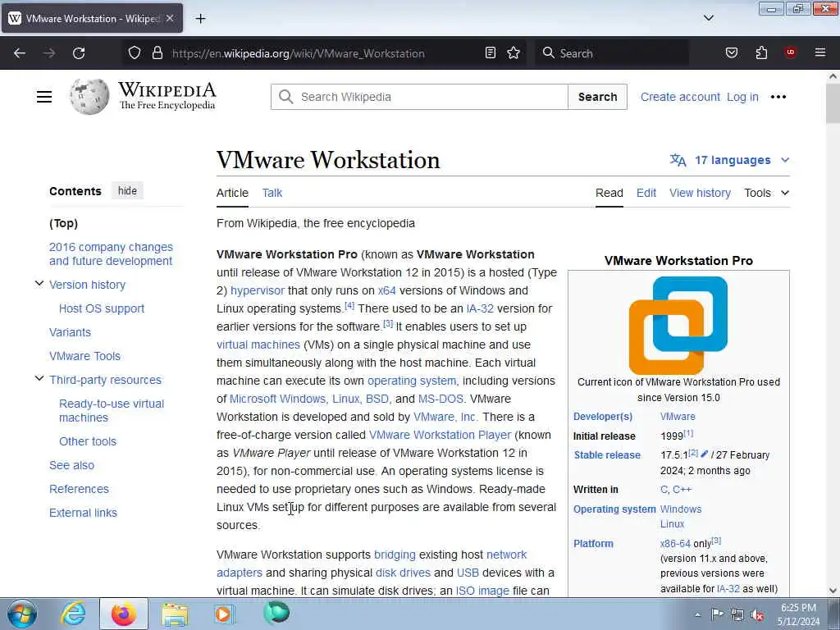Screen dimensions: 840x630
Task: Show hidden tray icons arrow
Action: coord(697,614)
